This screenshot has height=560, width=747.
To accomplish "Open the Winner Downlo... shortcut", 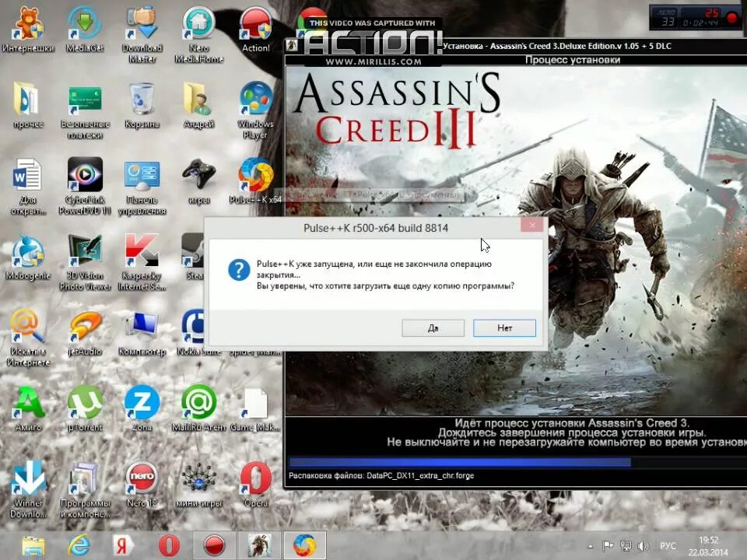I will pos(28,489).
